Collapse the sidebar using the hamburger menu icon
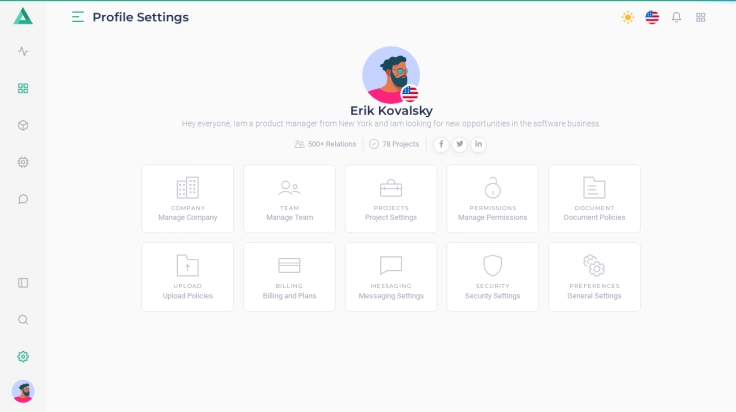Image resolution: width=736 pixels, height=412 pixels. [78, 17]
